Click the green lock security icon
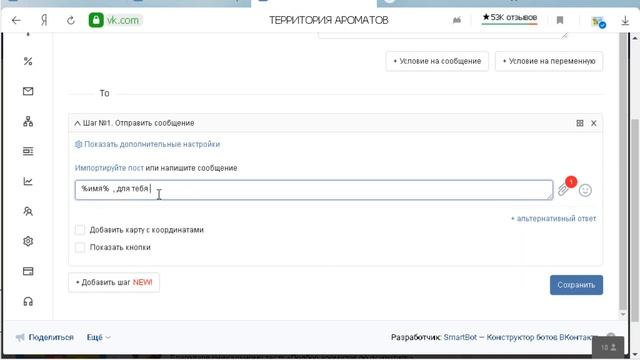This screenshot has width=640, height=360. (96, 20)
